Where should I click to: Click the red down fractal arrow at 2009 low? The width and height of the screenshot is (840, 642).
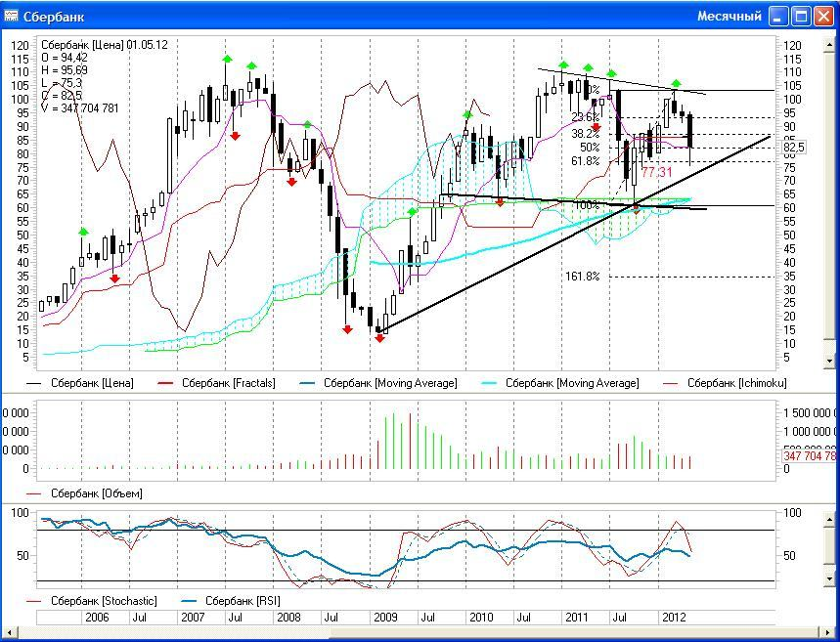(x=379, y=338)
